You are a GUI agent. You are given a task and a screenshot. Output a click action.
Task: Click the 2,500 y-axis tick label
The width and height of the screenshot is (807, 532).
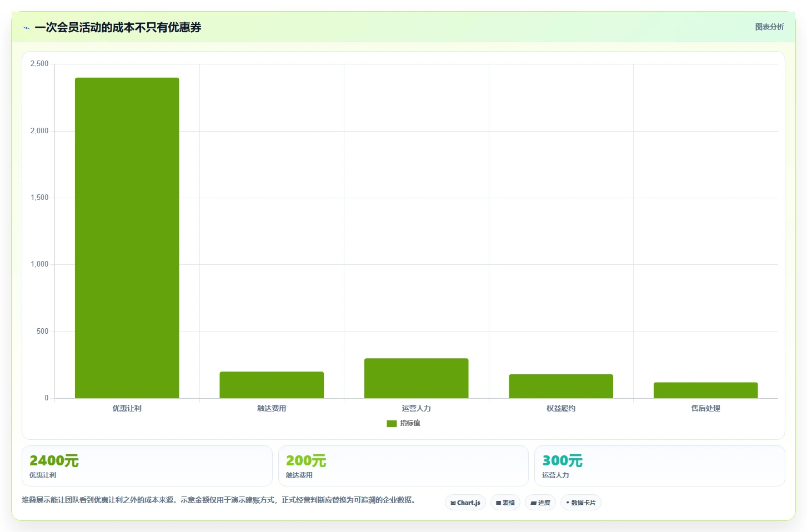point(39,64)
